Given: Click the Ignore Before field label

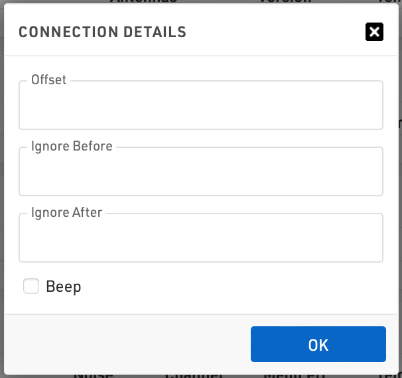Looking at the screenshot, I should click(x=72, y=146).
